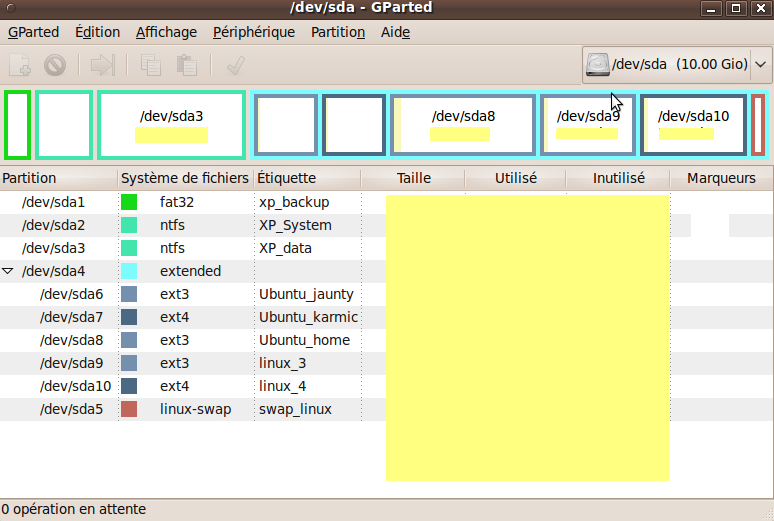The height and width of the screenshot is (521, 774).
Task: Sort by Système de fichiers column header
Action: point(185,178)
